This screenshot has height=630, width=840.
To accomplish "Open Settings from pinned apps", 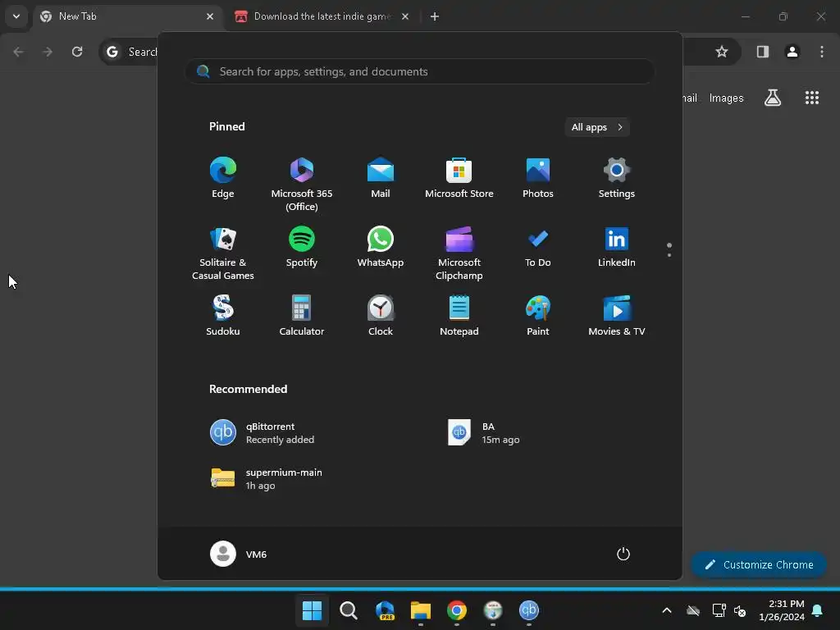I will (617, 178).
